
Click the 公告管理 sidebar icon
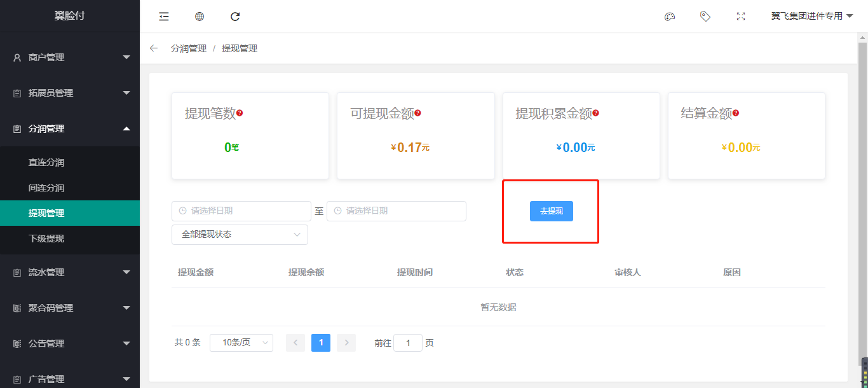pos(17,343)
